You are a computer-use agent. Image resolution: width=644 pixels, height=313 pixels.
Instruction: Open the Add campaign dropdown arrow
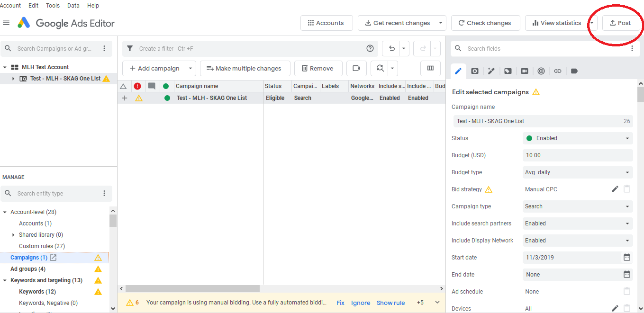point(190,68)
